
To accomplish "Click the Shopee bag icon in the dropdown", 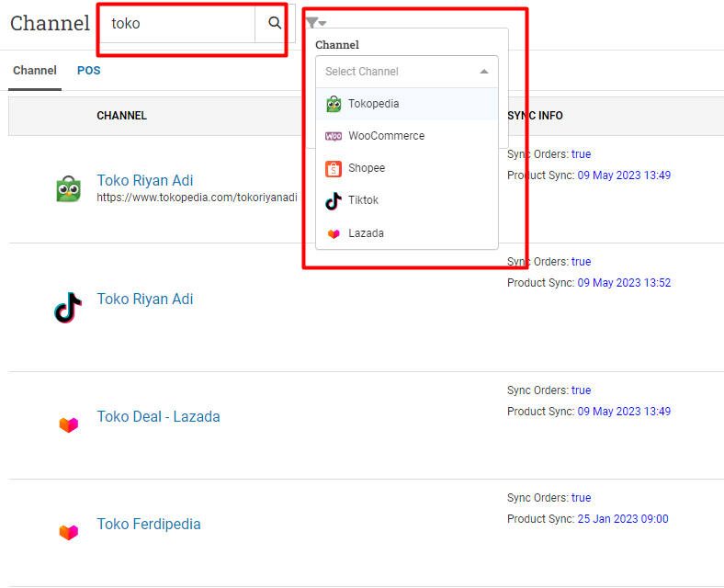I will pyautogui.click(x=334, y=168).
